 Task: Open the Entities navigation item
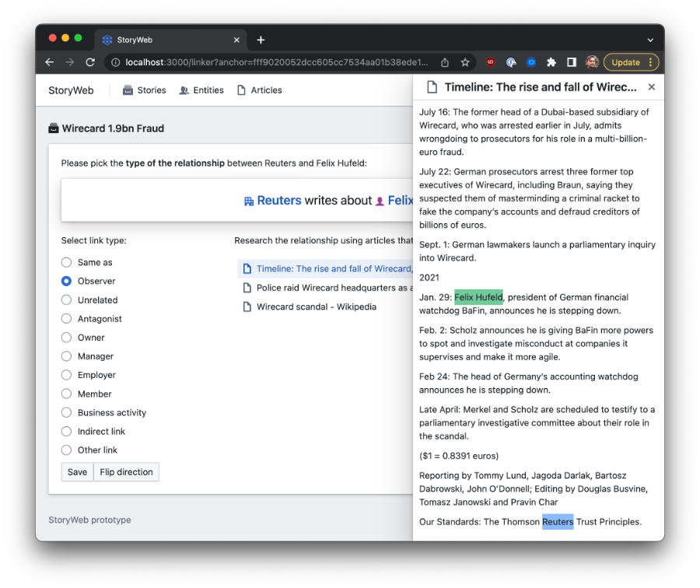pos(201,90)
